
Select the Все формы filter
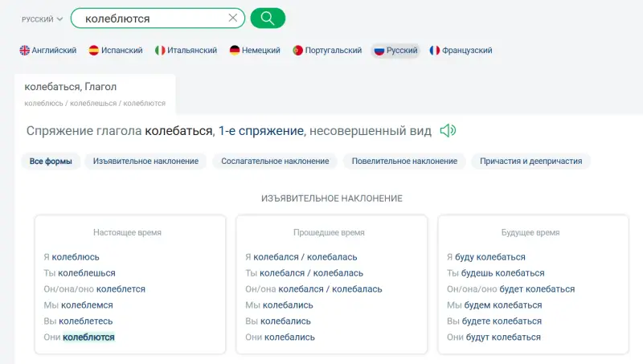tap(51, 162)
